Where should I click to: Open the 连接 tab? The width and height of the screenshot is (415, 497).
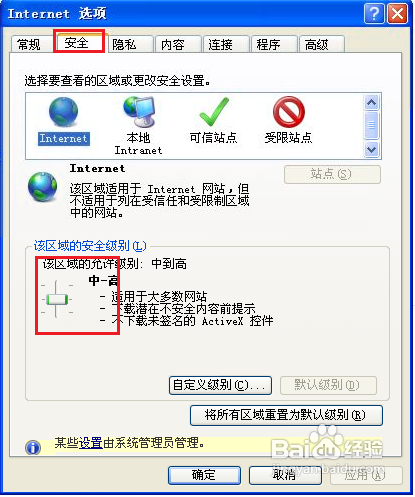tap(220, 45)
